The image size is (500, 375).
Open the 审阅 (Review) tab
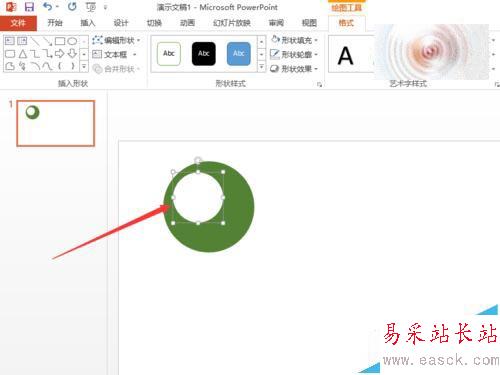[276, 23]
